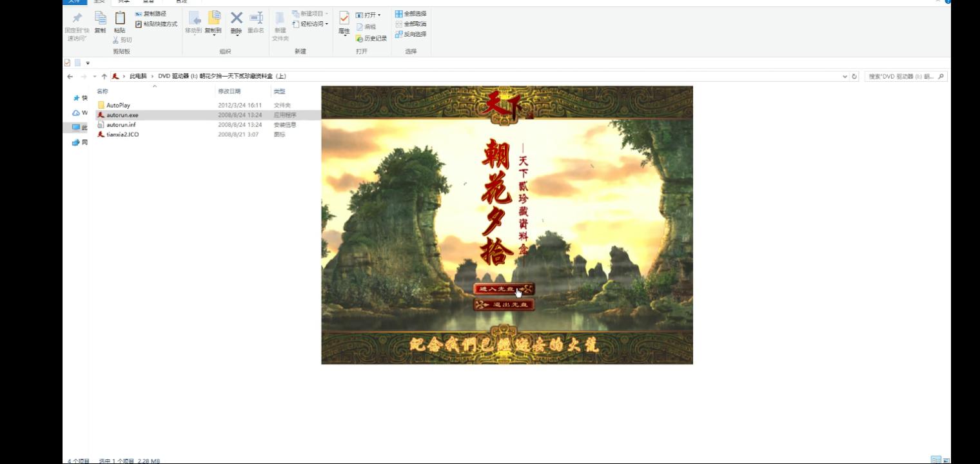Viewport: 980px width, 464px height.
Task: Click 历史记录 (History) in the ribbon
Action: [x=371, y=39]
